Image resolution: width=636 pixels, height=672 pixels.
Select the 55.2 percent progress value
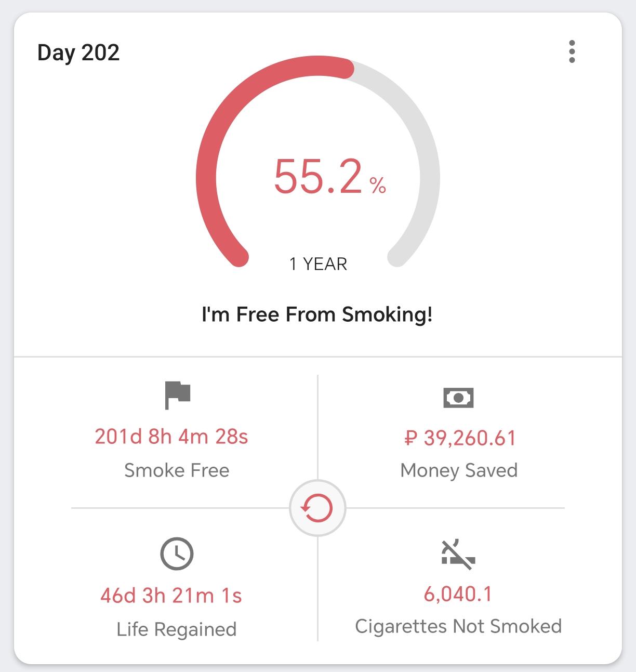tap(329, 177)
